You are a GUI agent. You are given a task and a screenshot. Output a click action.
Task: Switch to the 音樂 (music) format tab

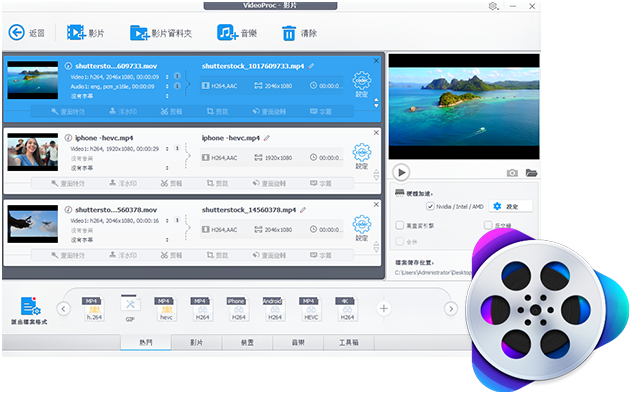(298, 342)
